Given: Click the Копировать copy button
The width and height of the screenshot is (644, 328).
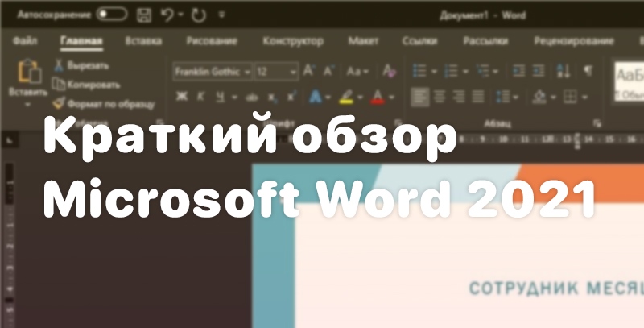Looking at the screenshot, I should point(86,85).
